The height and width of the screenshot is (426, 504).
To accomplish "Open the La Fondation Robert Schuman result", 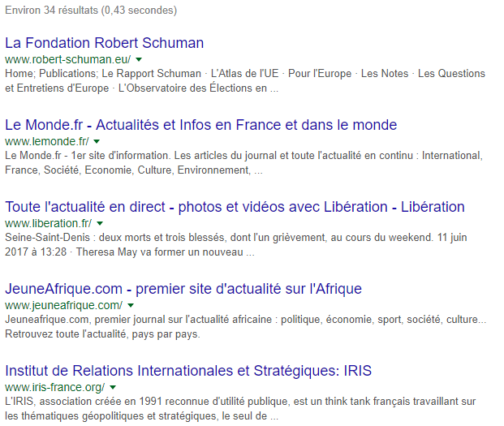I will [104, 43].
